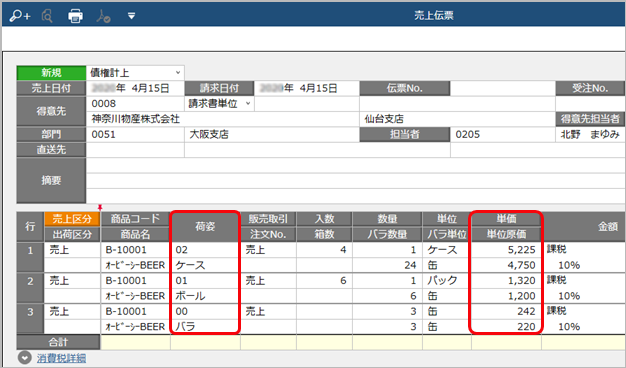The height and width of the screenshot is (368, 626).
Task: Expand the 消費税詳細 round arrow button
Action: pos(25,358)
